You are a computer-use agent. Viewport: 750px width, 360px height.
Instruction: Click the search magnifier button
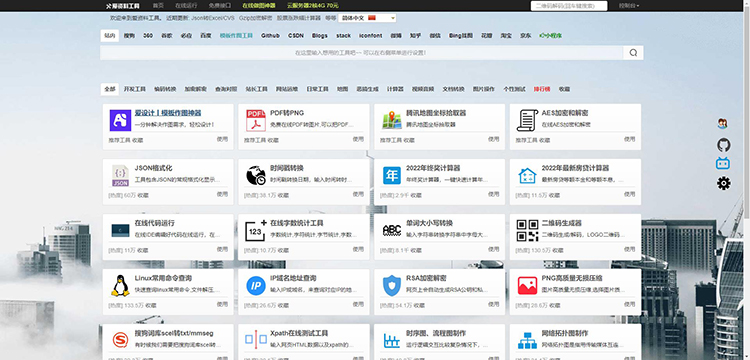[x=633, y=53]
